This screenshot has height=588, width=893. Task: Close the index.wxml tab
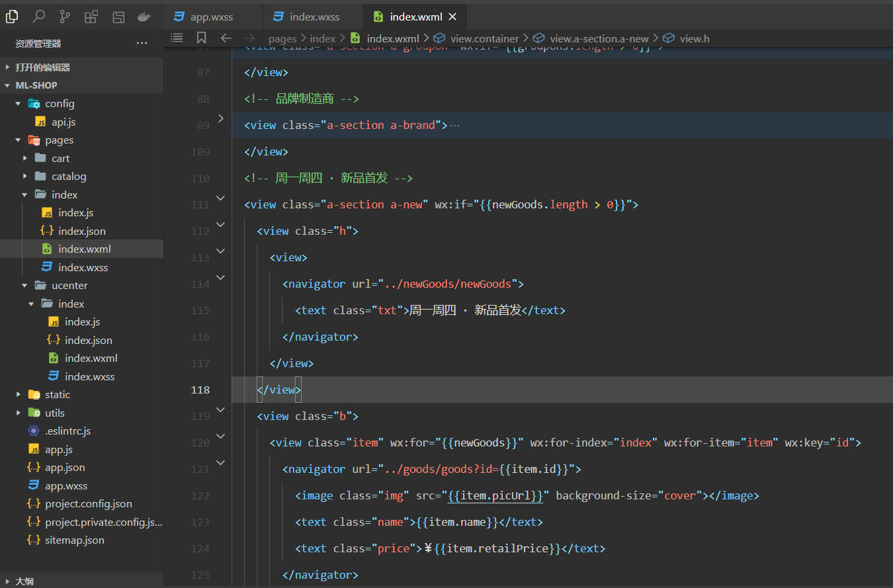[x=452, y=17]
